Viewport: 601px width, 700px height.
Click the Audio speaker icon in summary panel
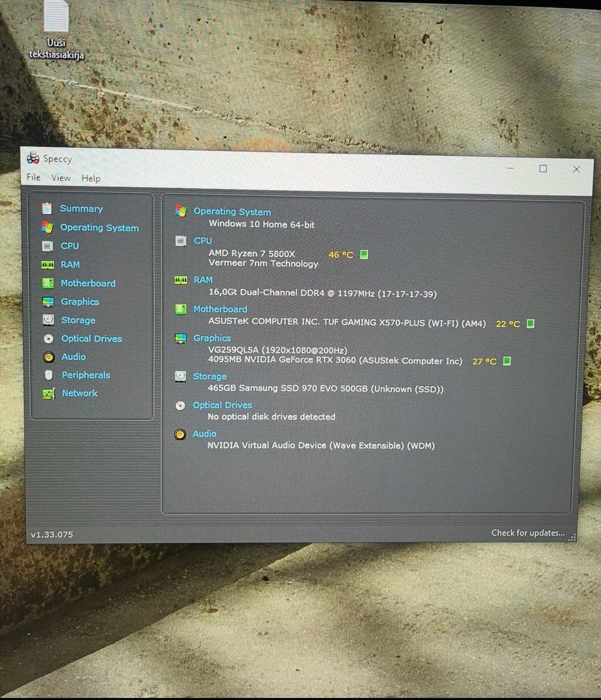[180, 434]
